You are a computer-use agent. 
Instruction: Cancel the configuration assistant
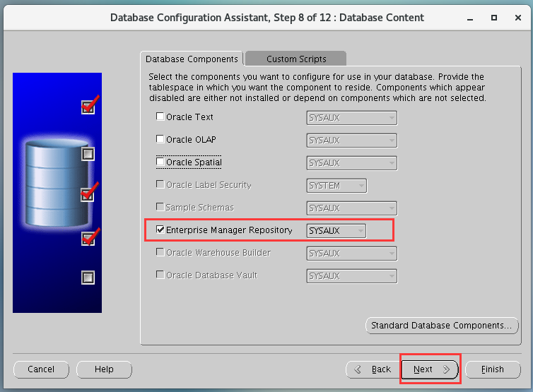41,369
